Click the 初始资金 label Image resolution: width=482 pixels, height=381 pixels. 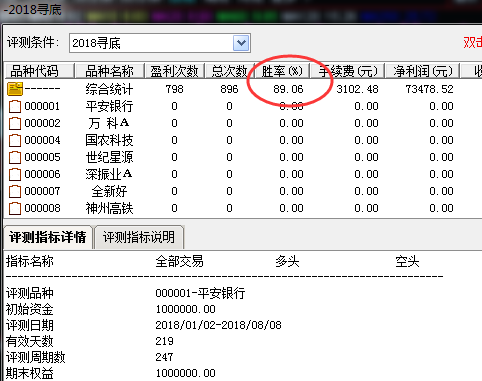pos(30,309)
